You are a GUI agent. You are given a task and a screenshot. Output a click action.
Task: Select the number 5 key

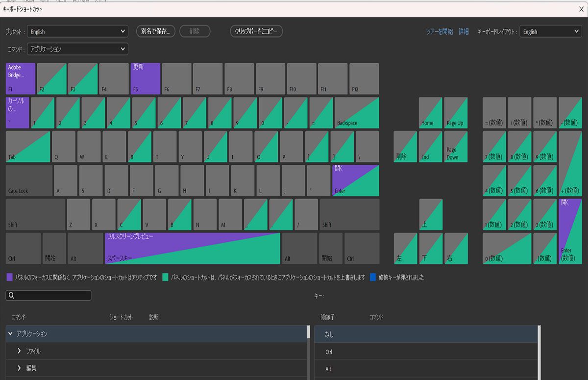pos(144,113)
